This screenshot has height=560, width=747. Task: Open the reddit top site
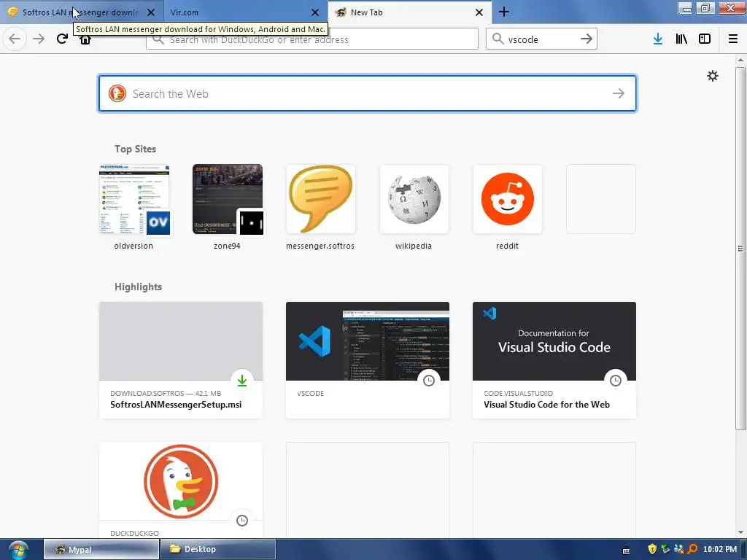click(508, 207)
